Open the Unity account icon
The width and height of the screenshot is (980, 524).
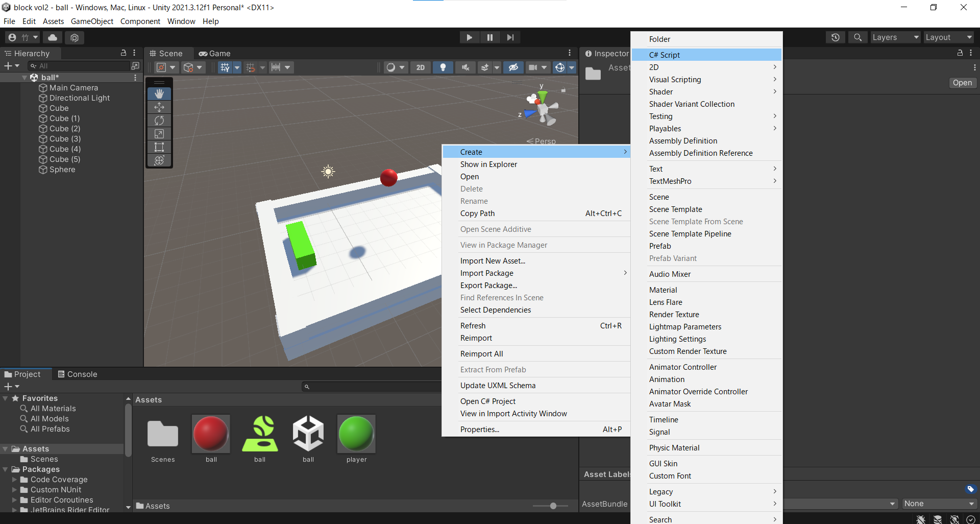[12, 37]
